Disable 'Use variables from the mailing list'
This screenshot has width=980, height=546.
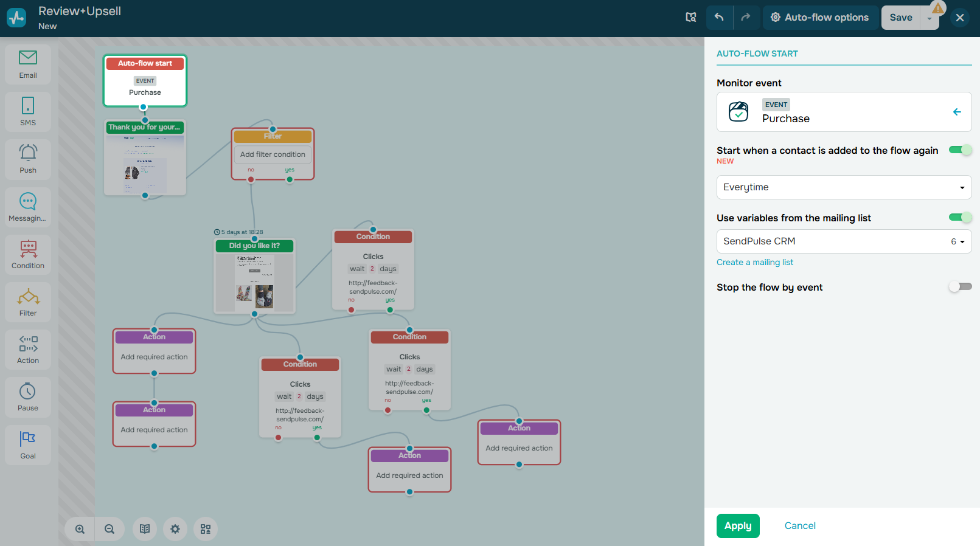click(x=960, y=218)
